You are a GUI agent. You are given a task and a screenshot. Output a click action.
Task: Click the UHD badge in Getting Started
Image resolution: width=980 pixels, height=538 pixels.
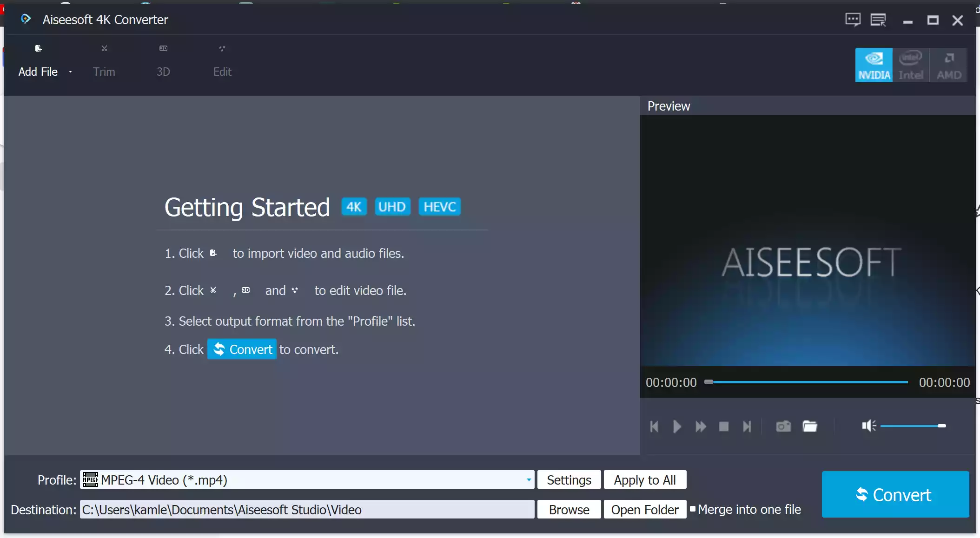(x=392, y=207)
